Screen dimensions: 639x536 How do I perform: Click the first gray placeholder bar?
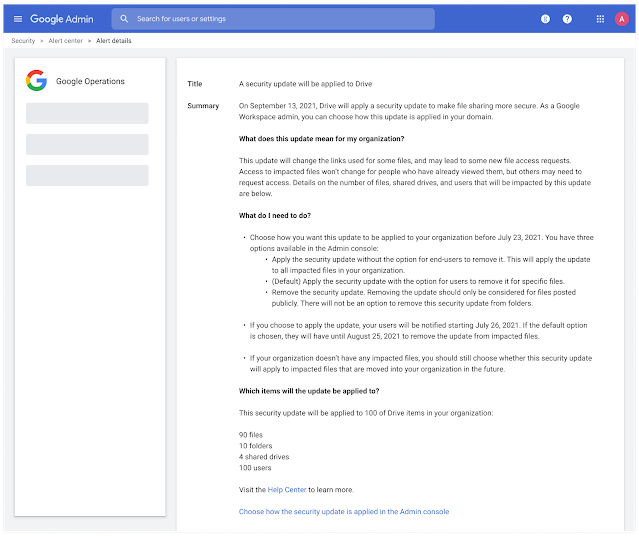coord(87,113)
